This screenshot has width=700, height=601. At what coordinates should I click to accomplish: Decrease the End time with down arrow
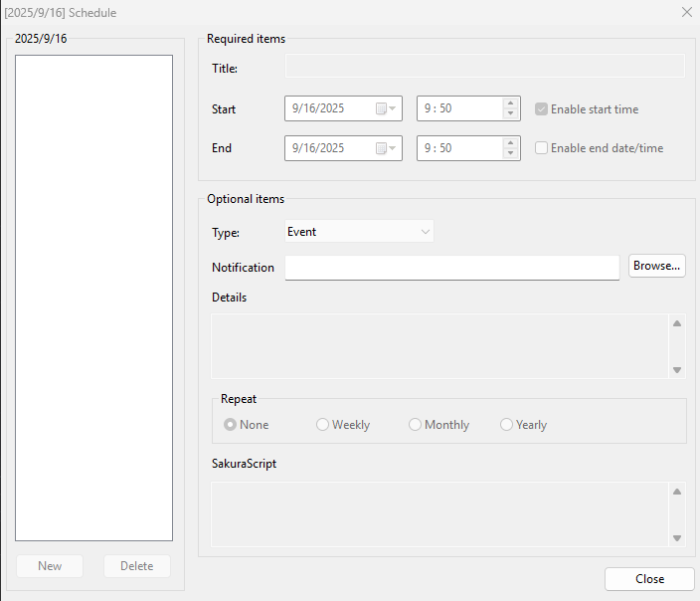[510, 153]
